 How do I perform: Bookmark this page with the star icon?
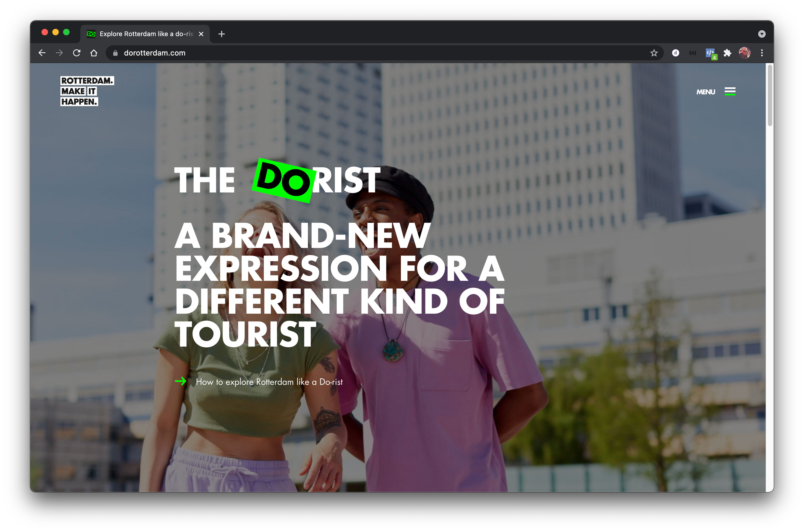click(654, 53)
